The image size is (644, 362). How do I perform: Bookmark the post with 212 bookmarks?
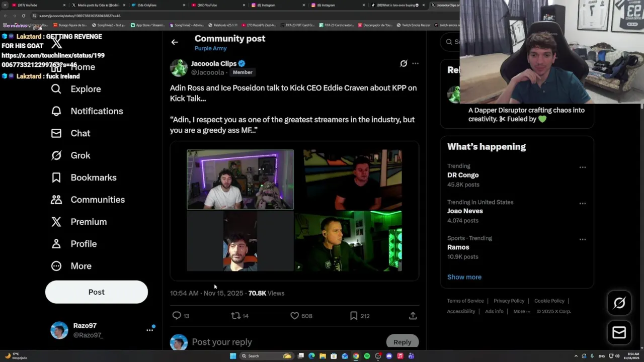[354, 316]
